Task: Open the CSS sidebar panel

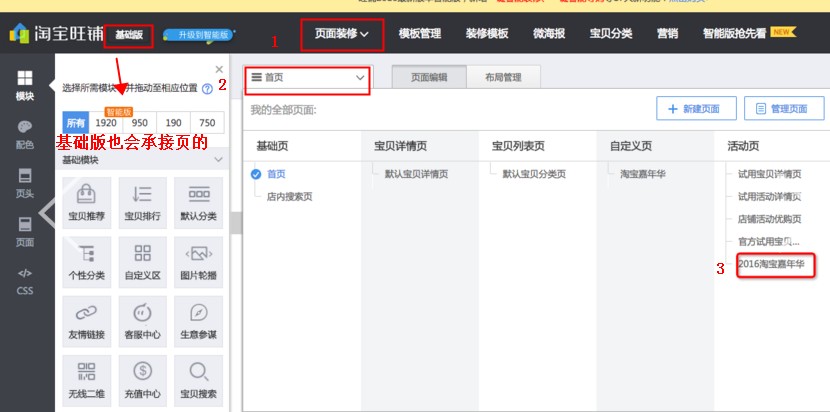Action: pos(24,281)
